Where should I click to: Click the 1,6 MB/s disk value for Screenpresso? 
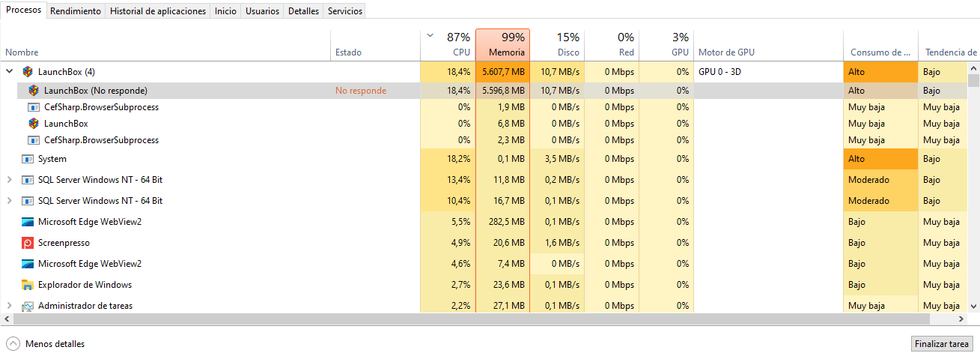561,243
